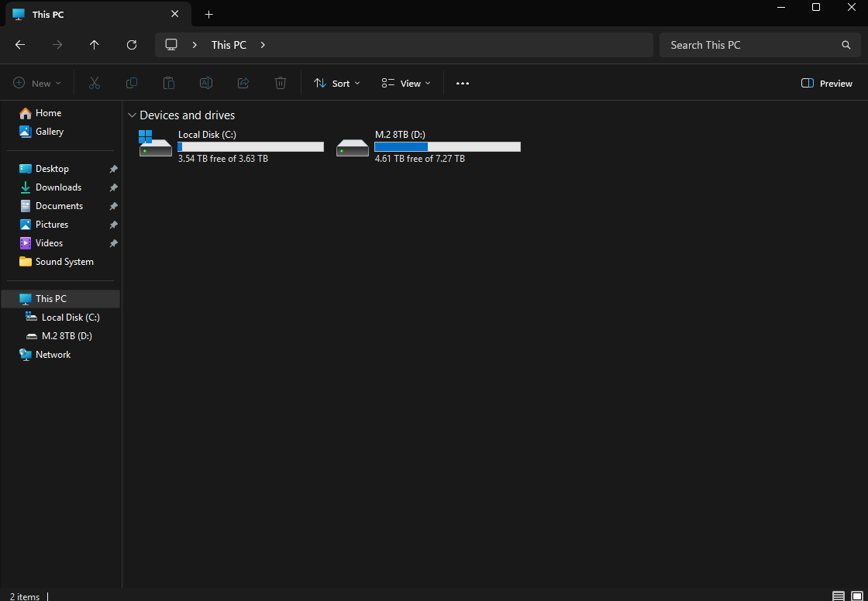Image resolution: width=868 pixels, height=601 pixels.
Task: Click the monitor icon in address bar
Action: coord(171,45)
